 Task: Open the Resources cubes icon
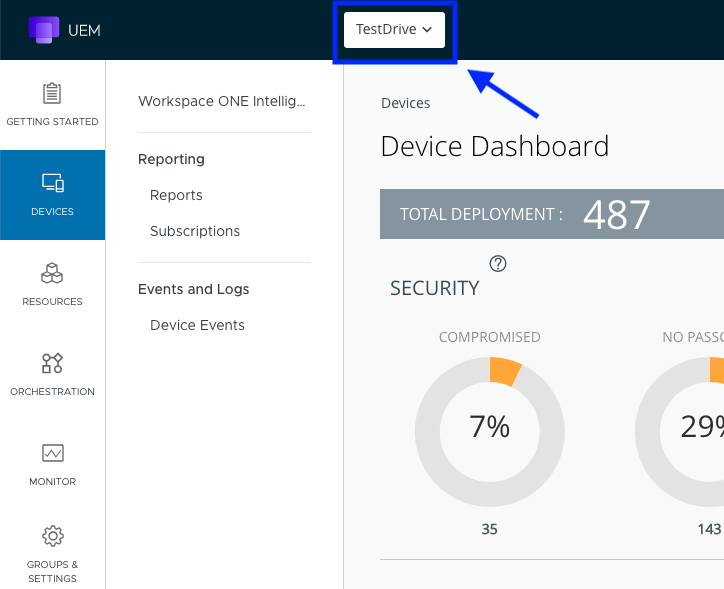tap(52, 273)
